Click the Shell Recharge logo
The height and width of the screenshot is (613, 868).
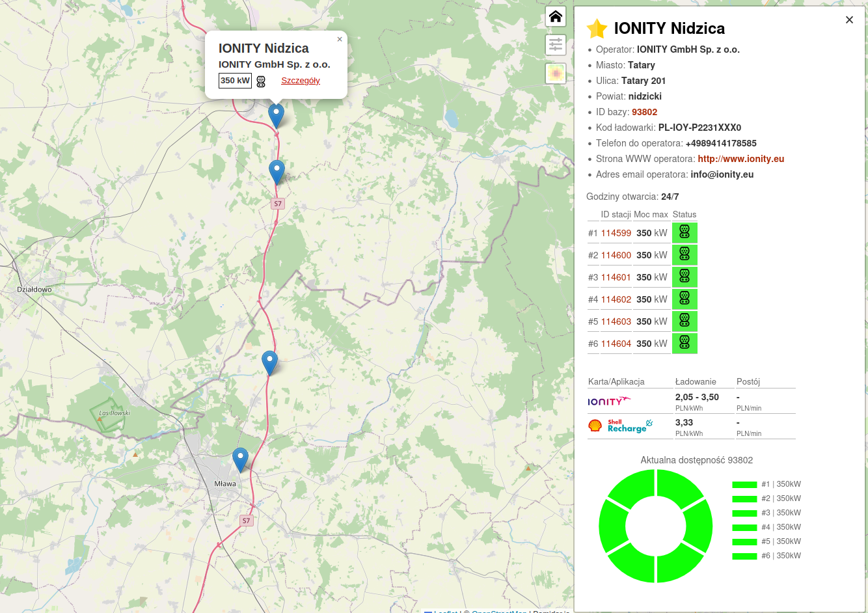[620, 426]
